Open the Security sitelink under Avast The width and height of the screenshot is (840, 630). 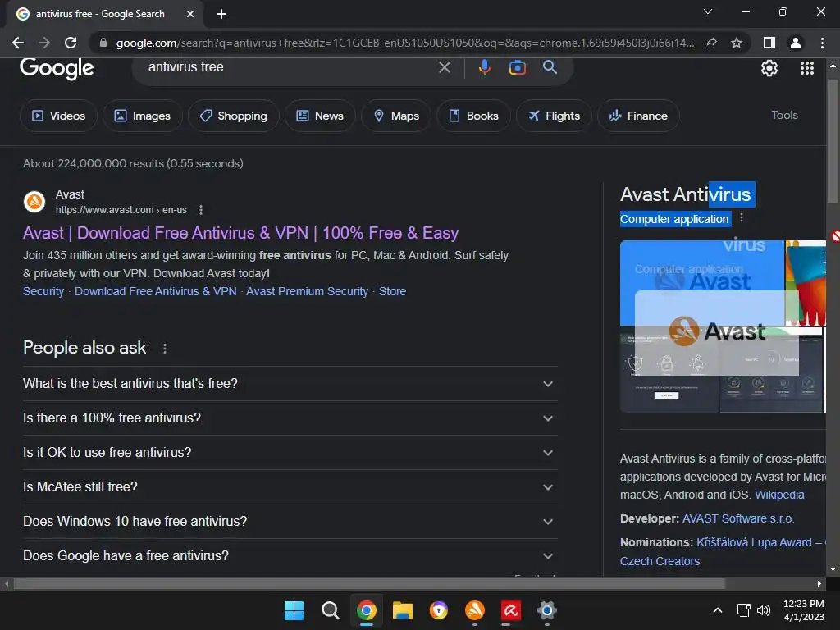[x=43, y=291]
